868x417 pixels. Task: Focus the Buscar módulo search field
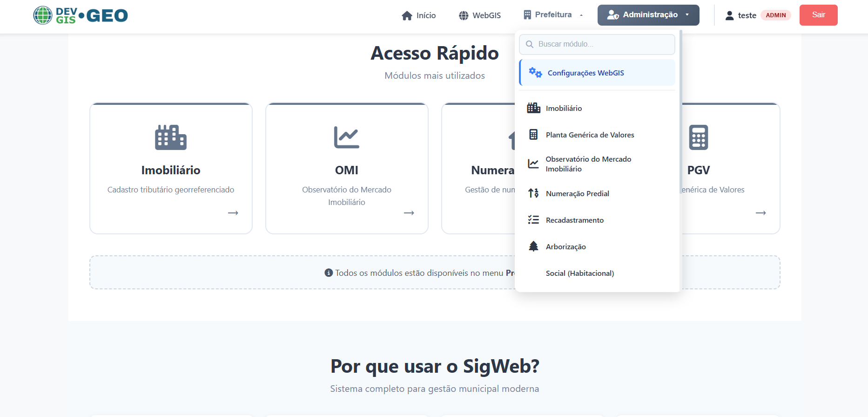(x=597, y=44)
